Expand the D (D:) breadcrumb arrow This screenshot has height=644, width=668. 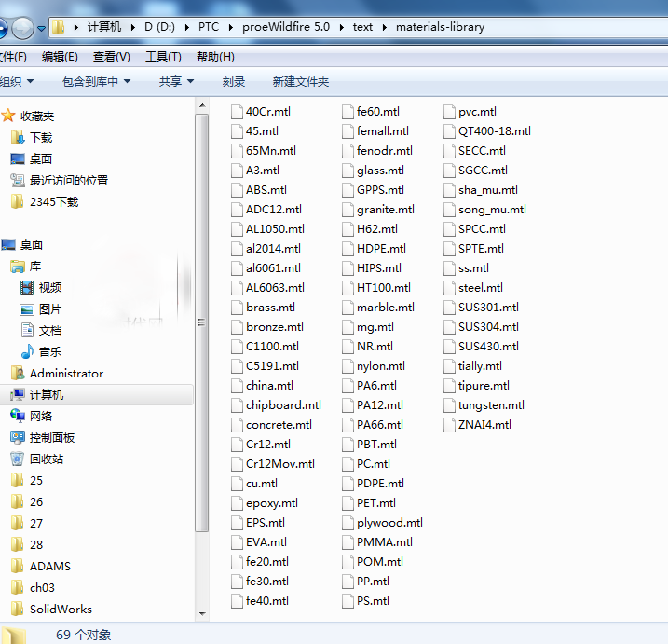[186, 27]
